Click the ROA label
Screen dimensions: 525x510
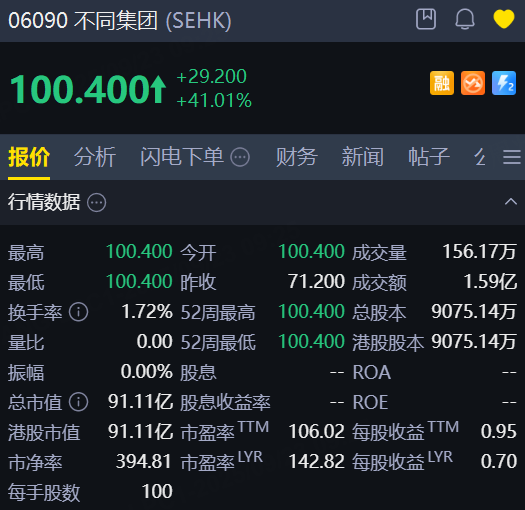[372, 373]
